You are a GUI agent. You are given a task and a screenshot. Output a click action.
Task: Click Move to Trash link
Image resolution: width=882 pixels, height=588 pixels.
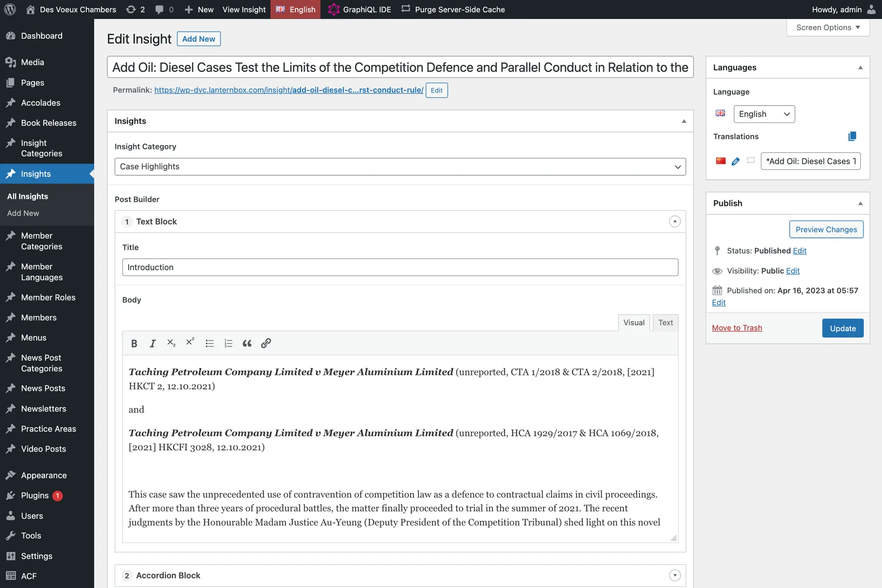(x=737, y=328)
